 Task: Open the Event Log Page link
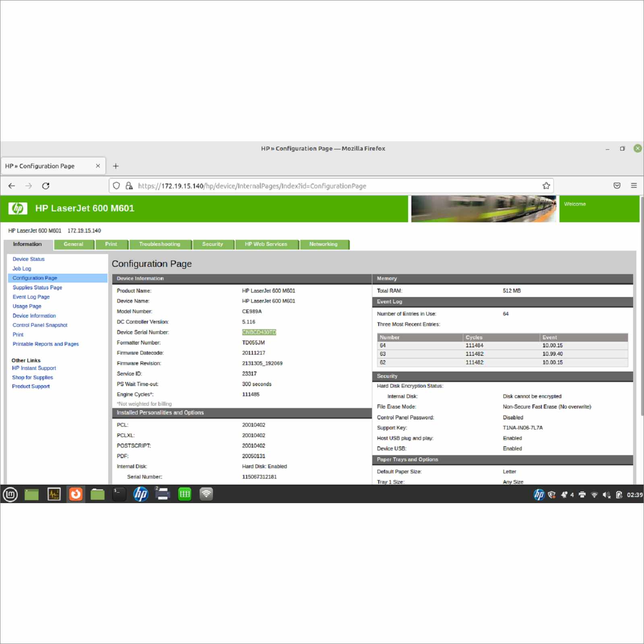click(x=31, y=297)
